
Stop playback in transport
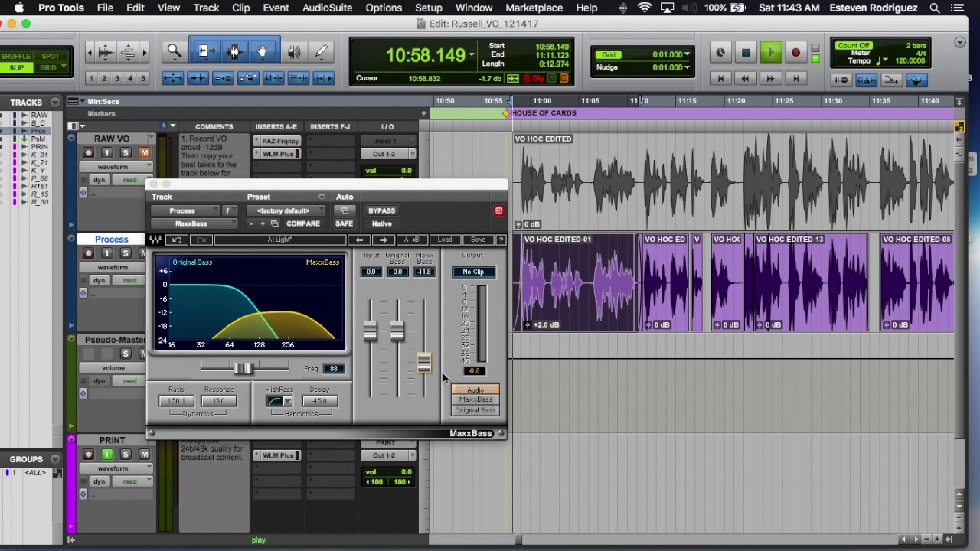[746, 52]
